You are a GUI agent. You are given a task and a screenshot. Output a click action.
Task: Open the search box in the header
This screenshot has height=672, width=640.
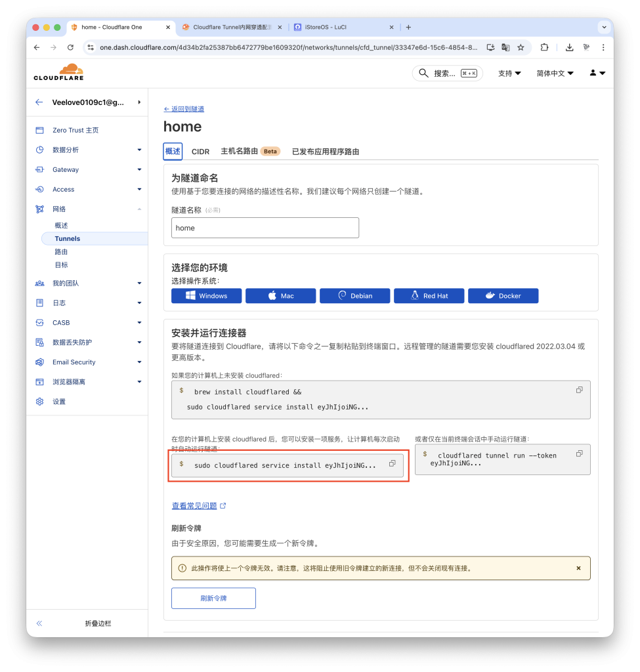(447, 73)
